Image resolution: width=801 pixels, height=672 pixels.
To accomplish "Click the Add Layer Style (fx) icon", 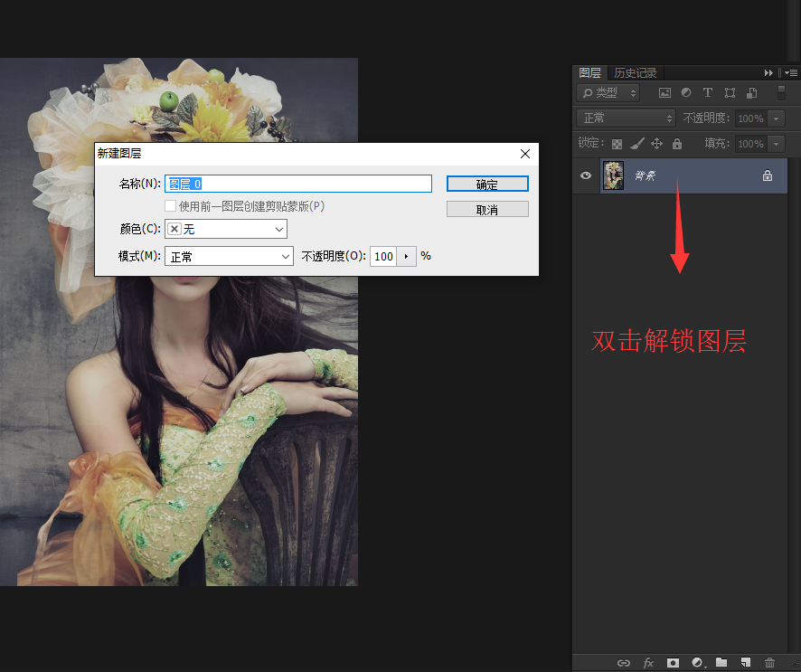I will click(648, 663).
